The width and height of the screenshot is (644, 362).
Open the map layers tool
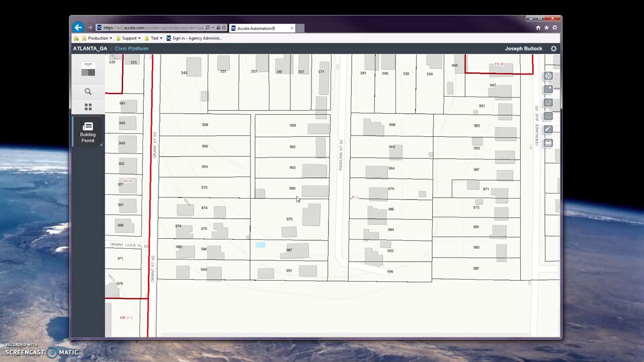(x=548, y=103)
